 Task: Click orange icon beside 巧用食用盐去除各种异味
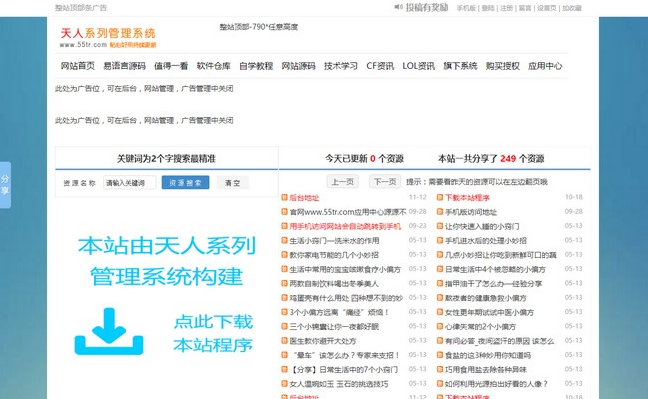pyautogui.click(x=440, y=369)
